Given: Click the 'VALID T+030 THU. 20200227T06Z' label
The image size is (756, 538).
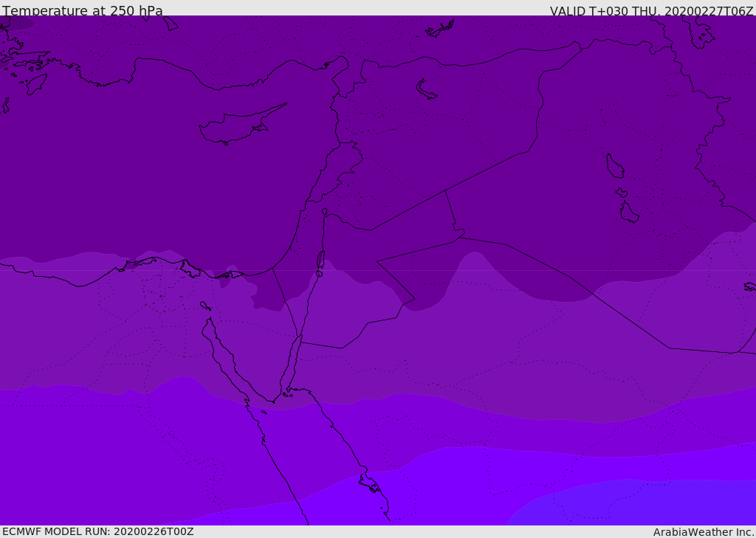Looking at the screenshot, I should 651,11.
